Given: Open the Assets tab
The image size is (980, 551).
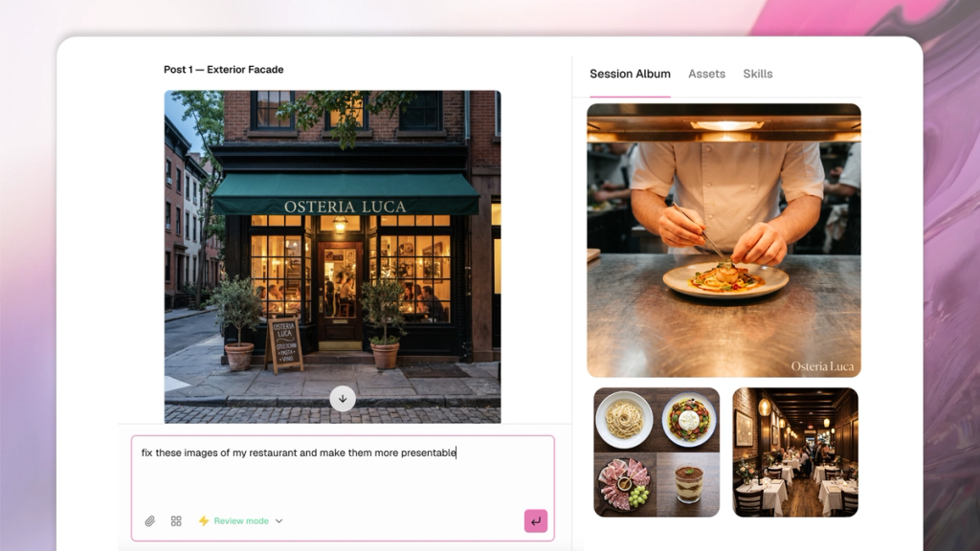Looking at the screenshot, I should click(x=707, y=74).
